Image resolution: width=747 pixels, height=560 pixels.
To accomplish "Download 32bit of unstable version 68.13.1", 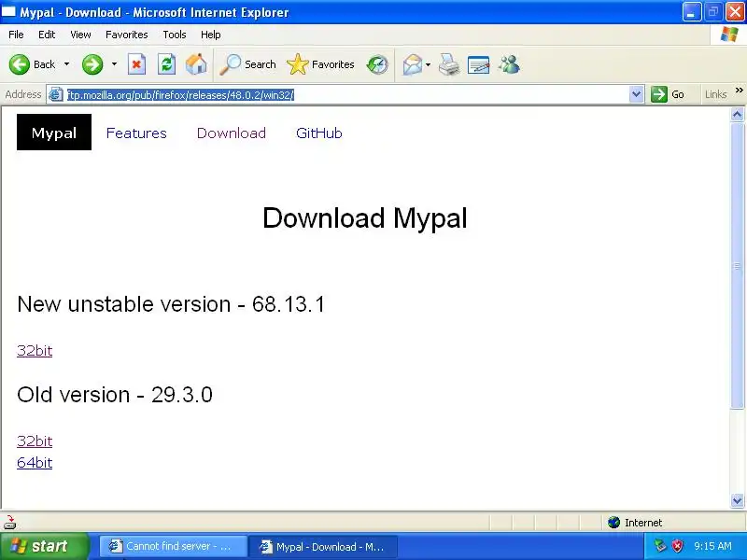I will pos(35,351).
